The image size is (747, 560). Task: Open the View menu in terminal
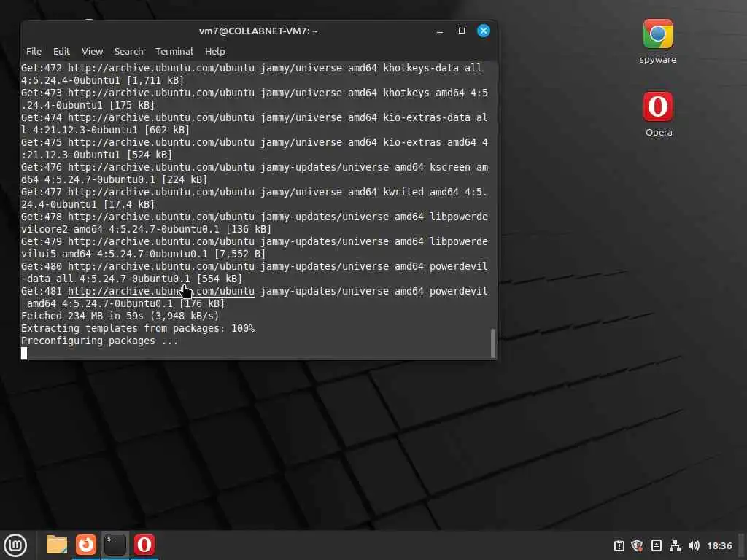(92, 52)
